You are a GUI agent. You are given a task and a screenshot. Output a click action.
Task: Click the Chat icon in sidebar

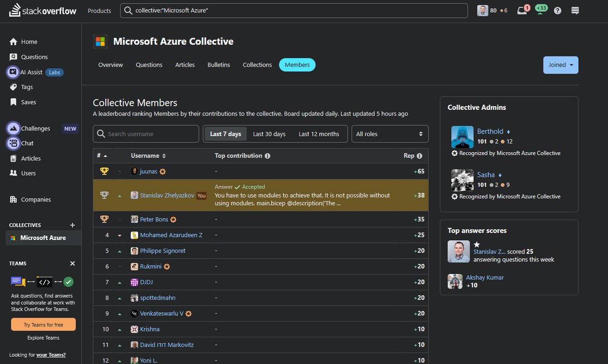13,143
